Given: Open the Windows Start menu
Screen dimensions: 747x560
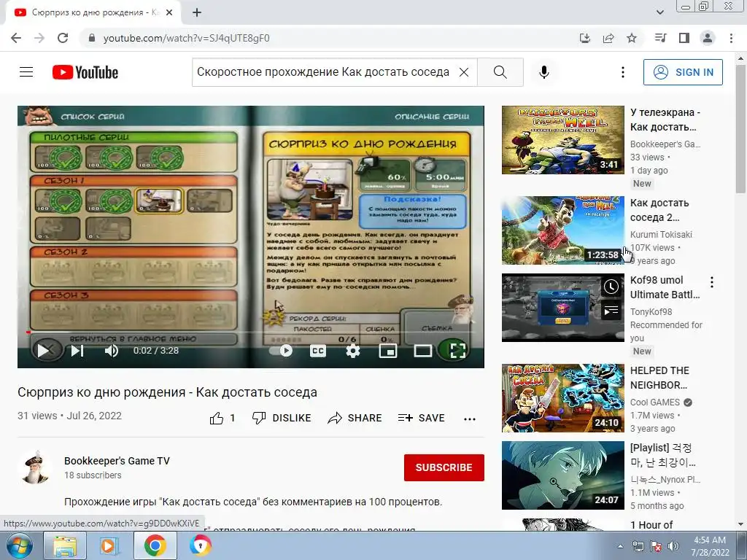Looking at the screenshot, I should 19,545.
